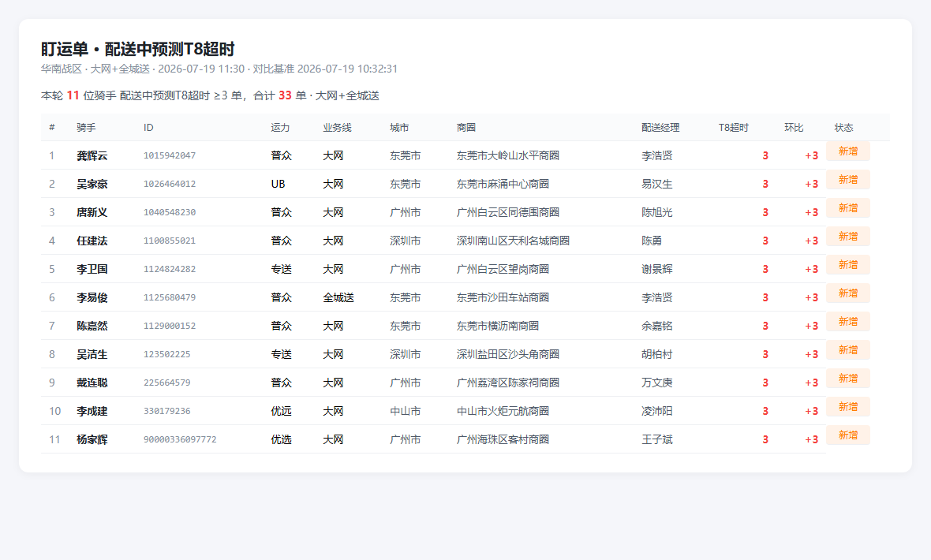
Task: Click rider ID 330179236
Action: (166, 411)
